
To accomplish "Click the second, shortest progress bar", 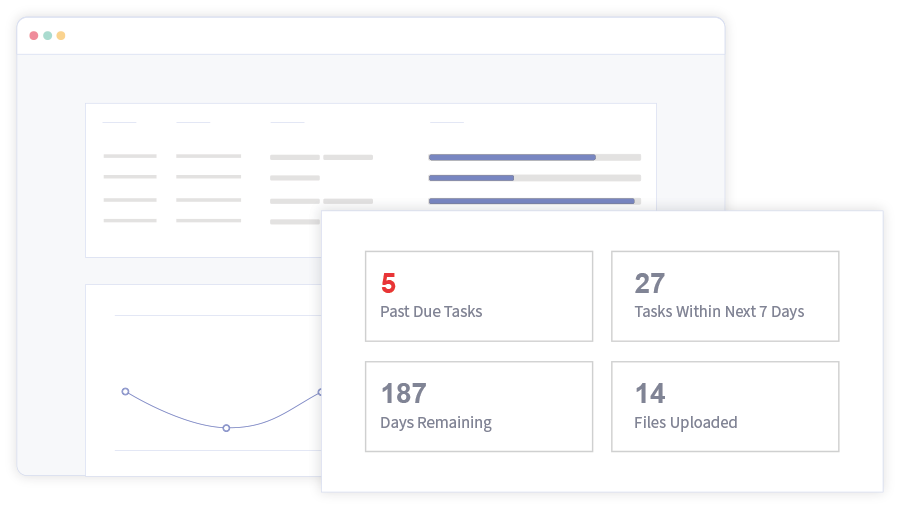I will tap(534, 178).
